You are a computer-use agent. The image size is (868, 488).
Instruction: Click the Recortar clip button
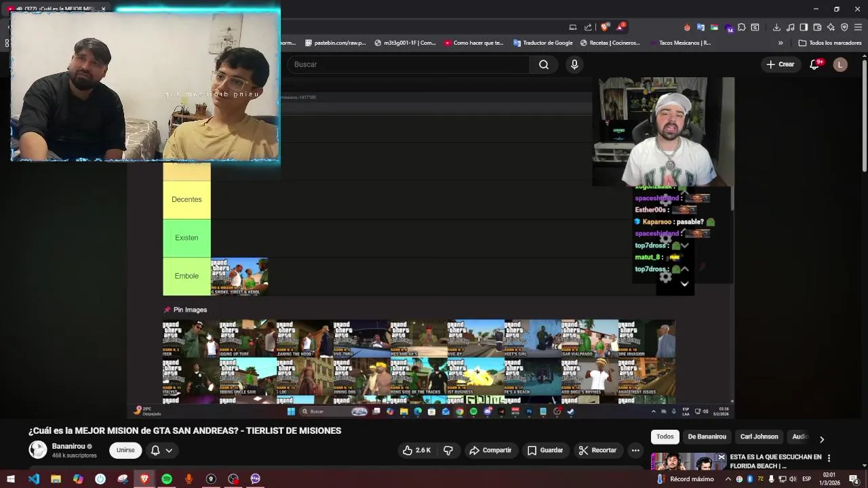[597, 450]
